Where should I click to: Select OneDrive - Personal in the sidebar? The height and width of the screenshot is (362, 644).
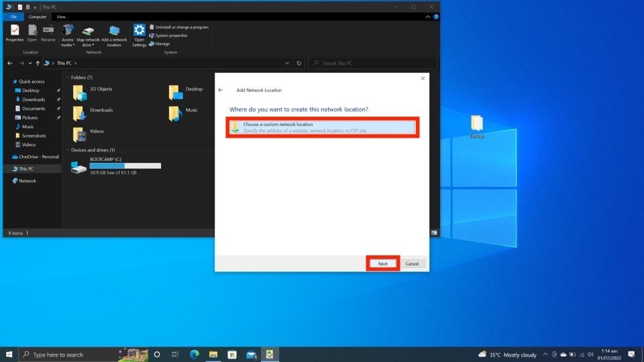(36, 157)
